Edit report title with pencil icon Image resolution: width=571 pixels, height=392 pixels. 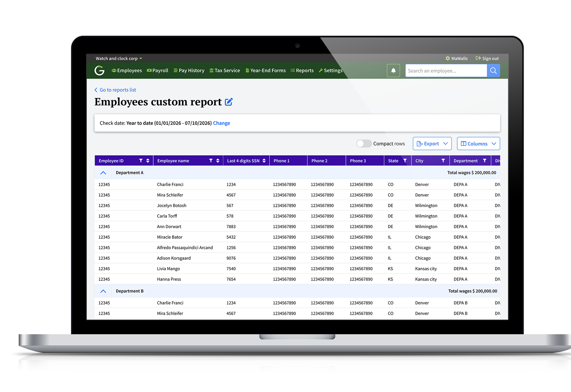[x=229, y=102]
